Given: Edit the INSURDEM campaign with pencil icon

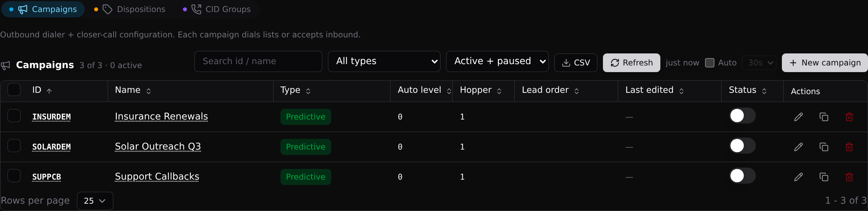Looking at the screenshot, I should click(x=798, y=117).
